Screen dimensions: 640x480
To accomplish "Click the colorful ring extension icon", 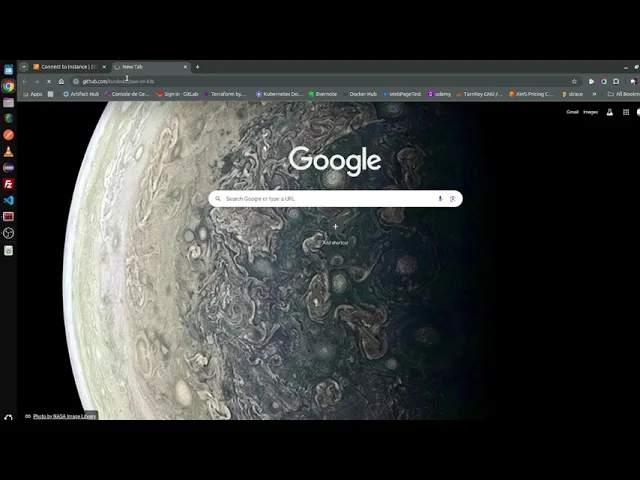I will point(604,82).
